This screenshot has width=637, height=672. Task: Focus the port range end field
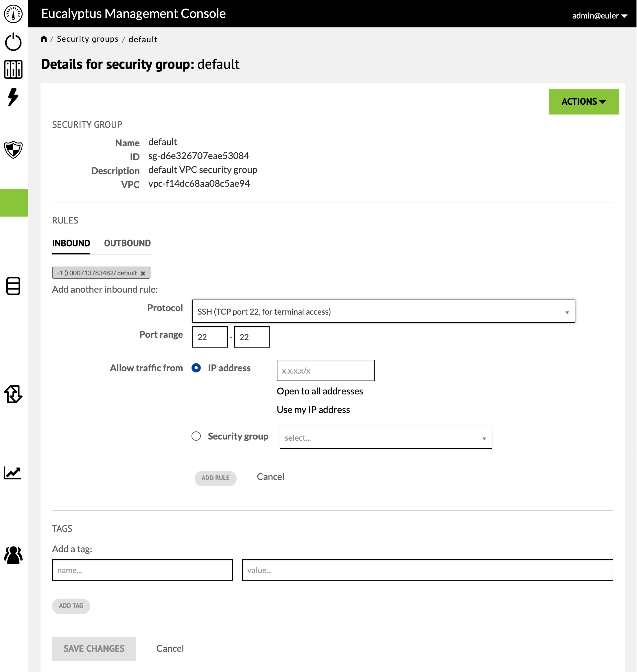(252, 337)
